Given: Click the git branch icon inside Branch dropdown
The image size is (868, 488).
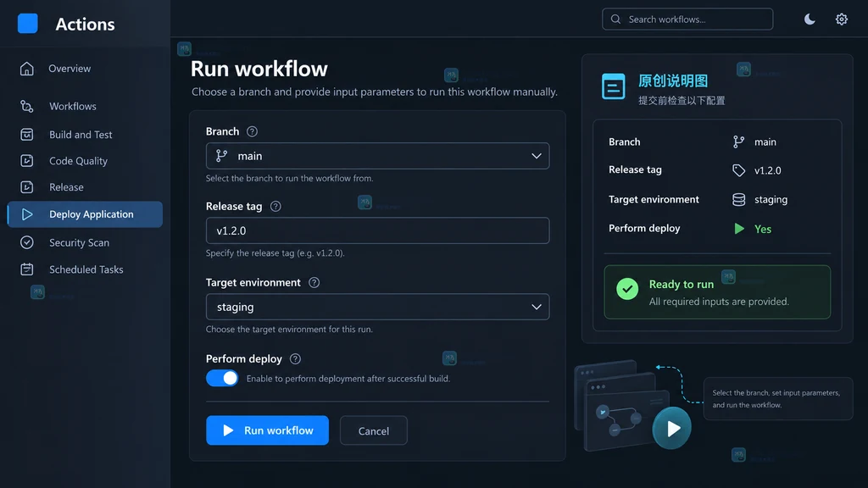Looking at the screenshot, I should tap(221, 156).
